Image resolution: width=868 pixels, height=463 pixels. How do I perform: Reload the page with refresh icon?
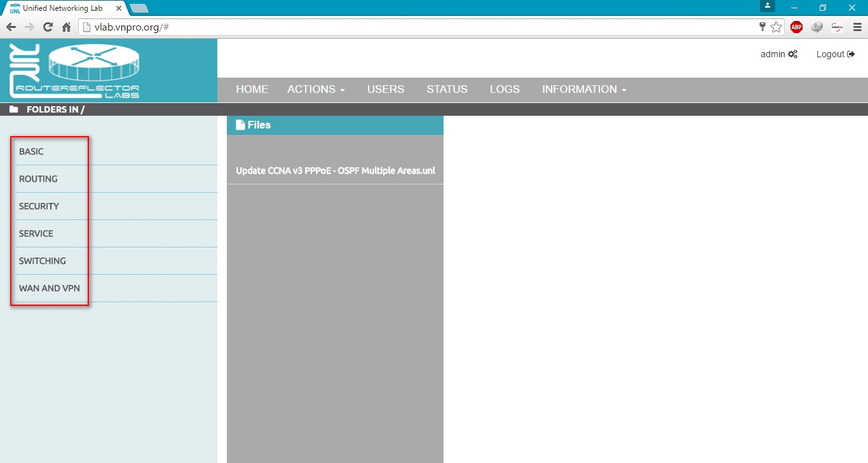tap(48, 27)
